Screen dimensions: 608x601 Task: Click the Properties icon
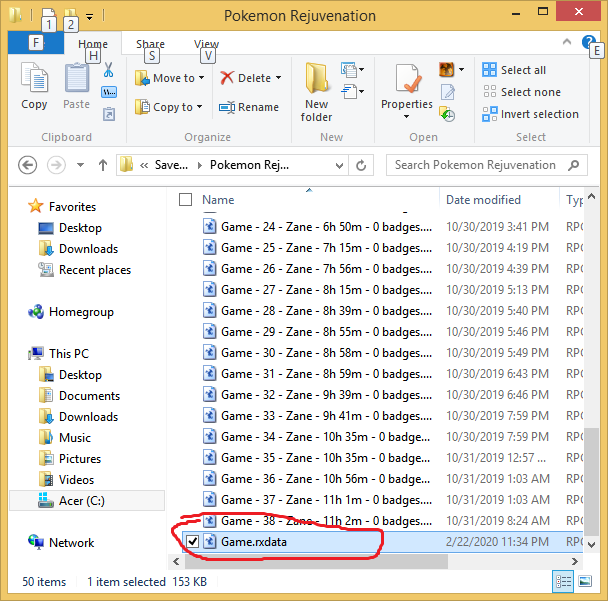(408, 78)
